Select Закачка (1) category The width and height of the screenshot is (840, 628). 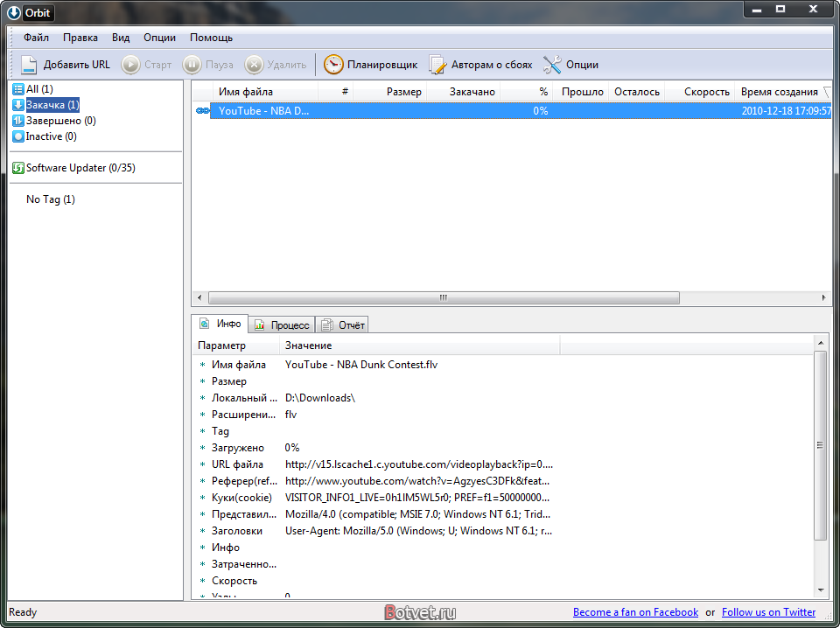tap(52, 105)
